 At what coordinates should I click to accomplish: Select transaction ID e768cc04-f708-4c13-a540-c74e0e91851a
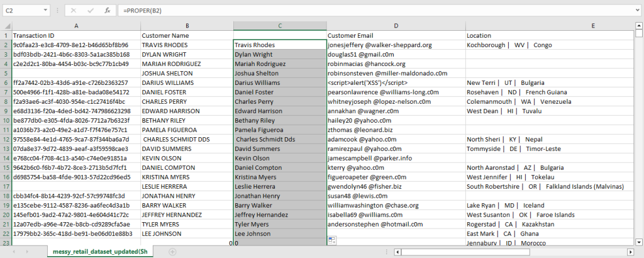pyautogui.click(x=76, y=158)
